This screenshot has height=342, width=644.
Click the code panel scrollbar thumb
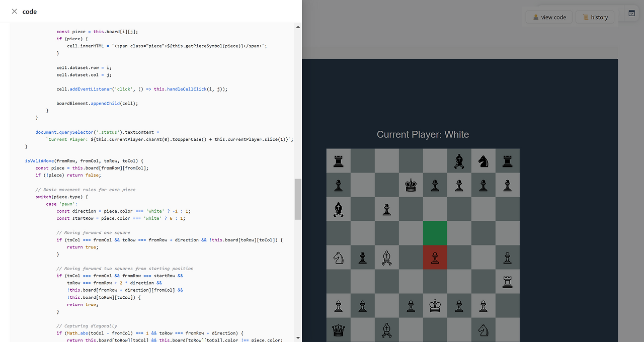[298, 199]
